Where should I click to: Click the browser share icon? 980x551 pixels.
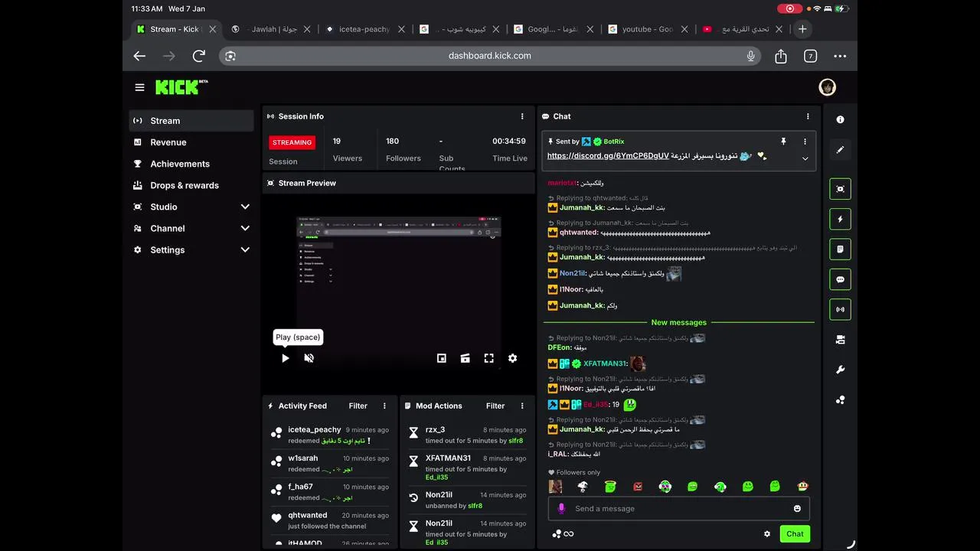pyautogui.click(x=781, y=56)
